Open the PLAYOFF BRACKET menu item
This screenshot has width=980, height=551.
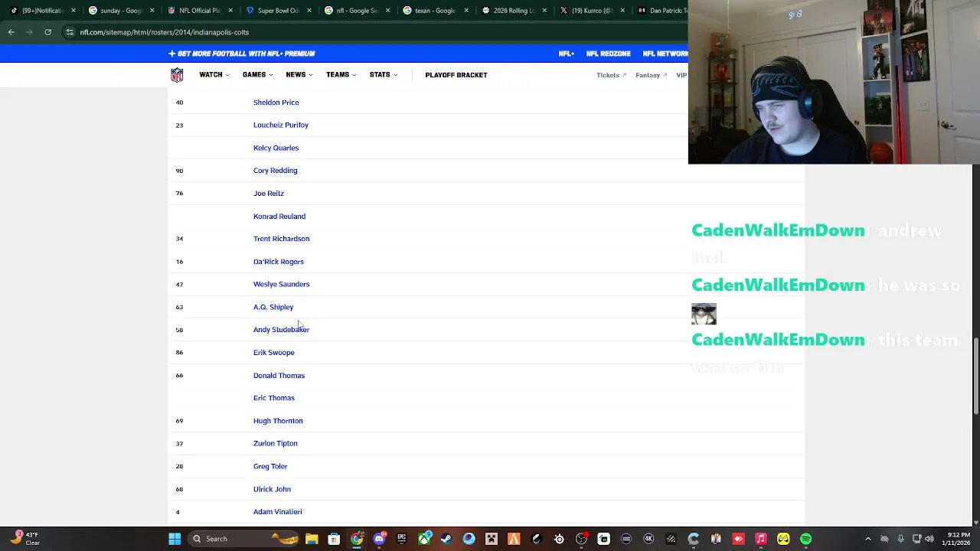point(456,75)
